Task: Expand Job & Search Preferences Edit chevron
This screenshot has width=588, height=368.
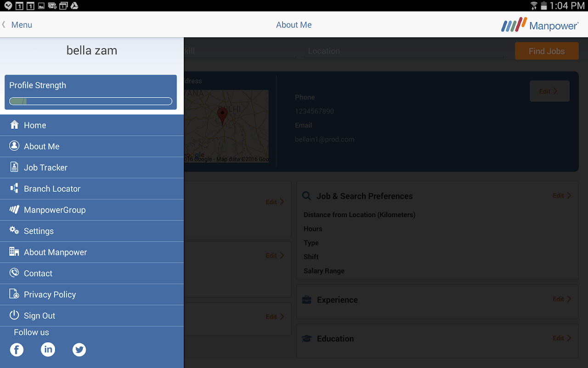Action: (x=569, y=195)
